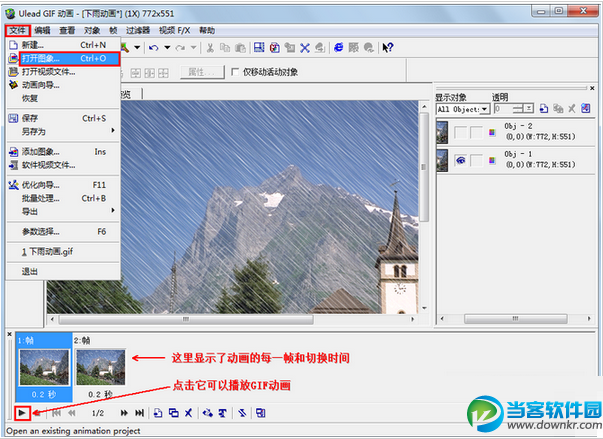Click color palette swatch of Obj - 1
The image size is (603, 439).
click(x=492, y=160)
